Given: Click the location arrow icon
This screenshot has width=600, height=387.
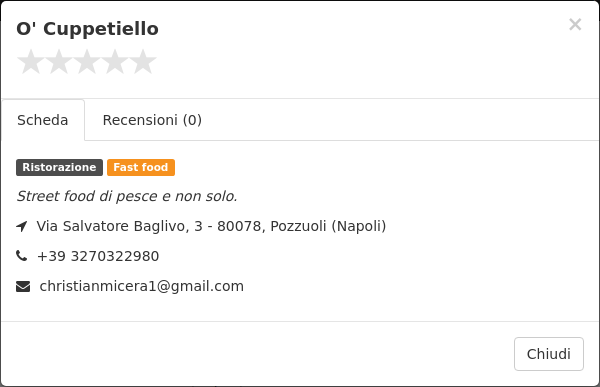Looking at the screenshot, I should coord(22,226).
